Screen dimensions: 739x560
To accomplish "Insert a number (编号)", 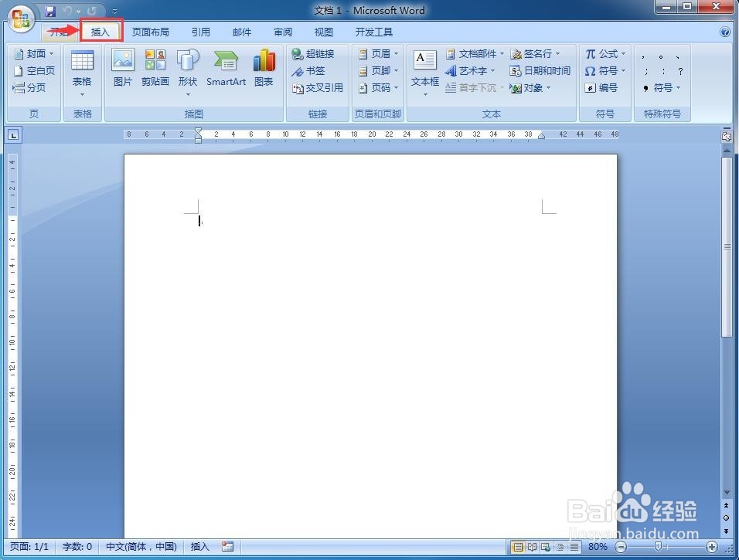I will pos(601,88).
